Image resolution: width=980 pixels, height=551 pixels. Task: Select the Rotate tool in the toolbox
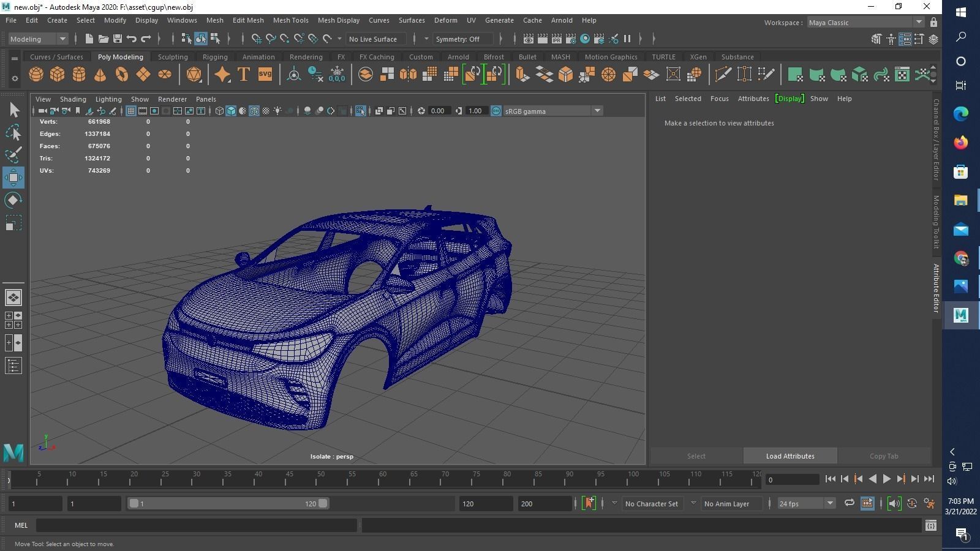click(x=13, y=200)
